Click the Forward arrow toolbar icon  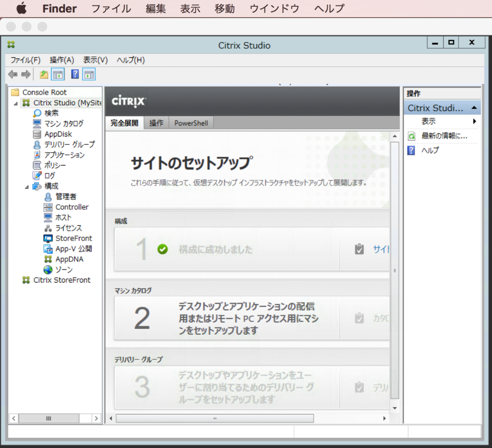tap(26, 74)
